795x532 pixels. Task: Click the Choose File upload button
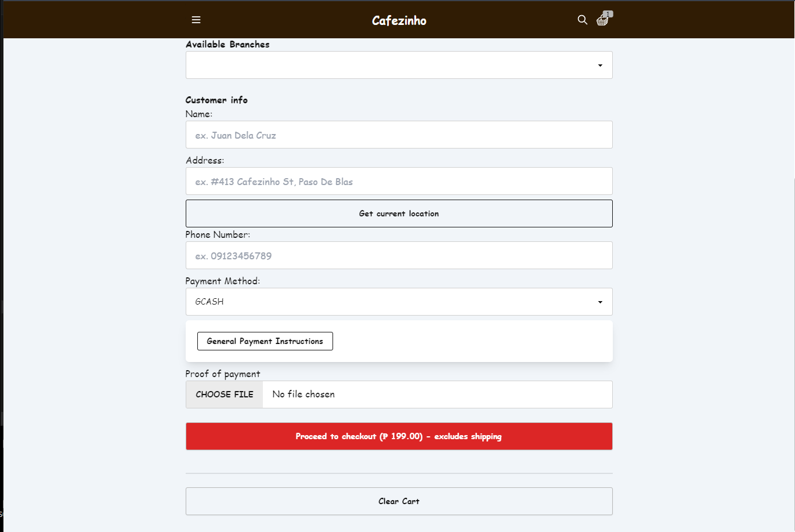click(x=225, y=395)
